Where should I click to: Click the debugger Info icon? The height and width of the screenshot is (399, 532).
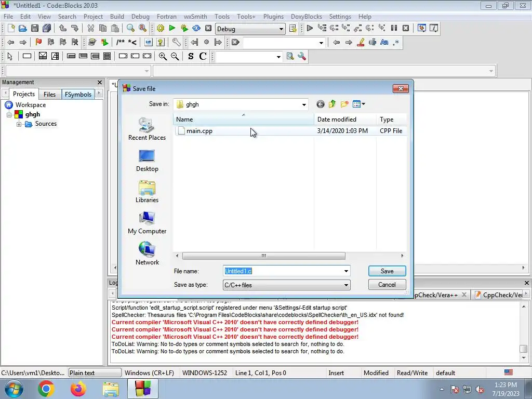tap(434, 28)
